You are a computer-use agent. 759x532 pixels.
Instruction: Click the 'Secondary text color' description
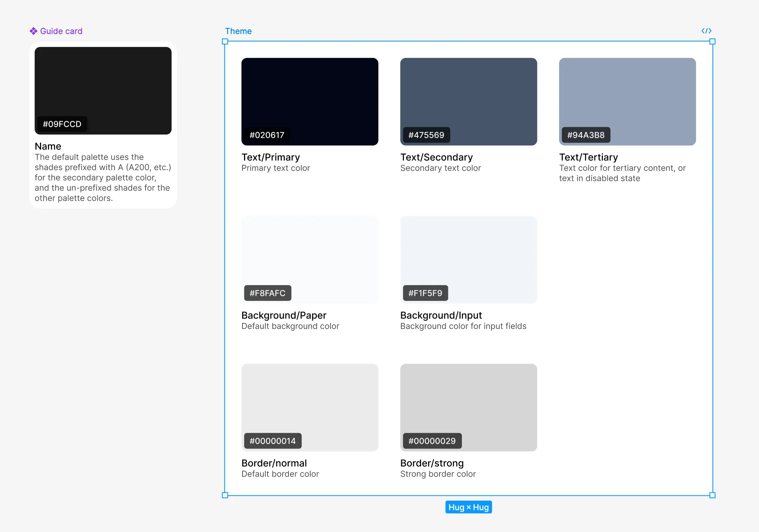tap(441, 168)
